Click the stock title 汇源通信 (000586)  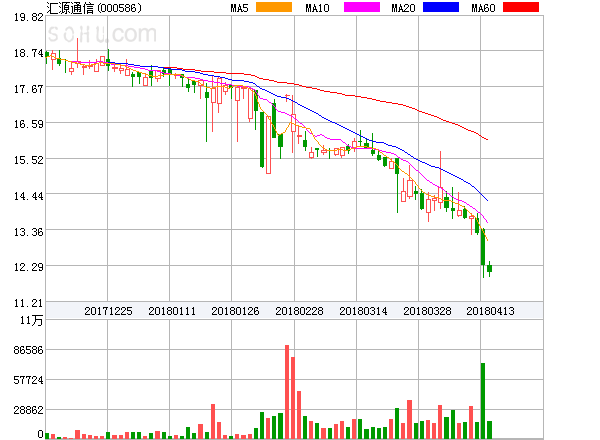coord(94,8)
